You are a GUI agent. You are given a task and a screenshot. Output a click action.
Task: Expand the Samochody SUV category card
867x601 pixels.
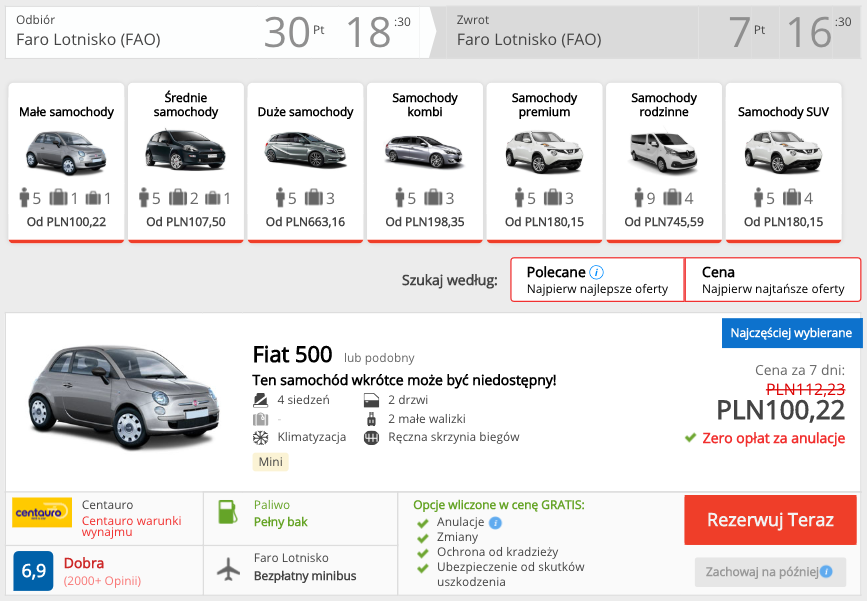point(783,160)
